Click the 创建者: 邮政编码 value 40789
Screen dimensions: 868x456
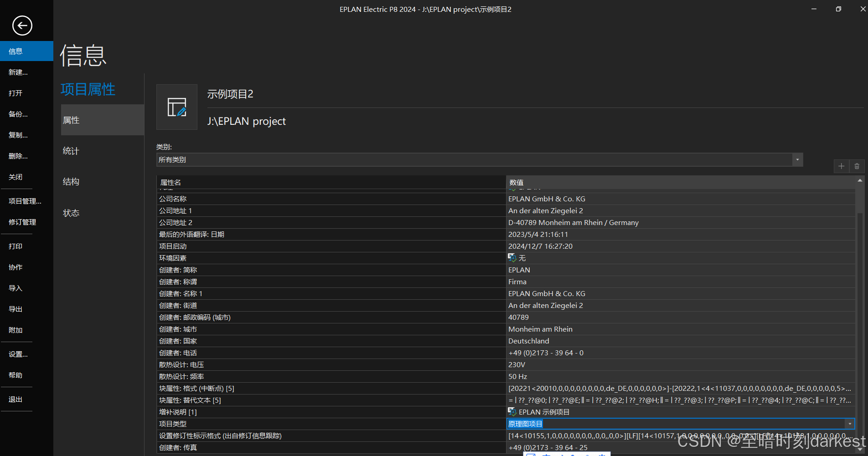pos(681,317)
